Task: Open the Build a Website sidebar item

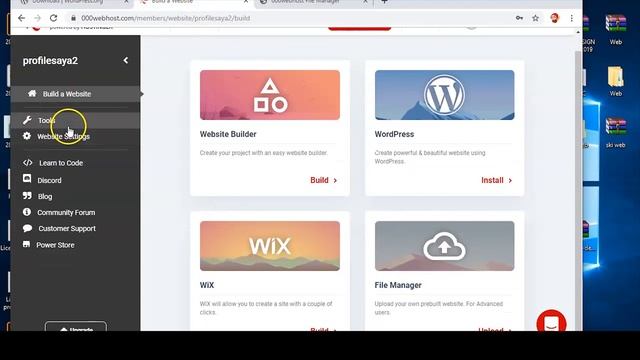Action: tap(76, 94)
